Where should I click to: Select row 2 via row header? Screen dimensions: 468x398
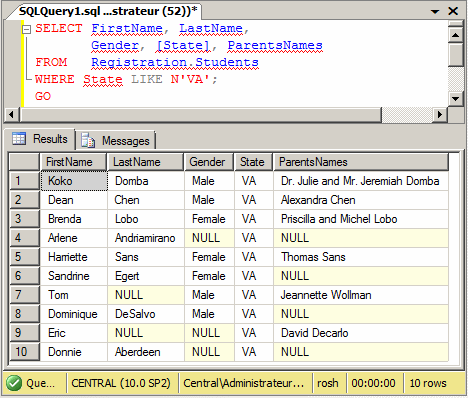point(24,200)
